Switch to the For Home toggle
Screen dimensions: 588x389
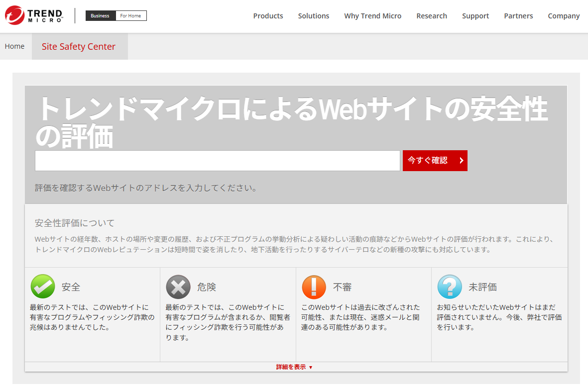[x=130, y=16]
